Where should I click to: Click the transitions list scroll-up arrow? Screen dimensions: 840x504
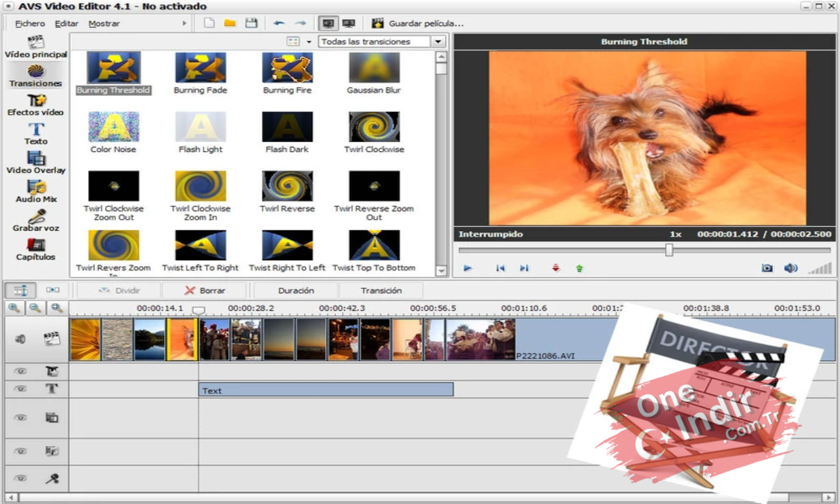point(441,56)
